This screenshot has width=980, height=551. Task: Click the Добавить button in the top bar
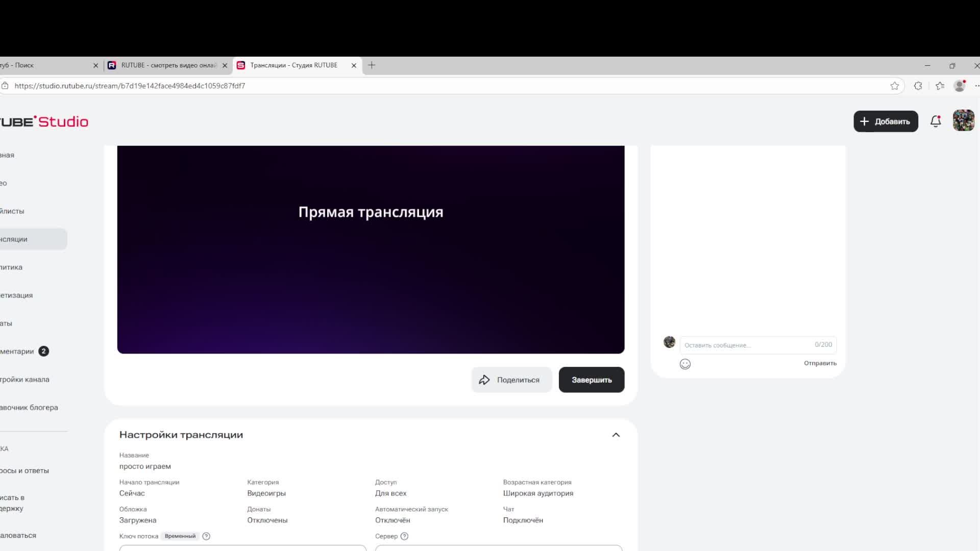pos(886,121)
